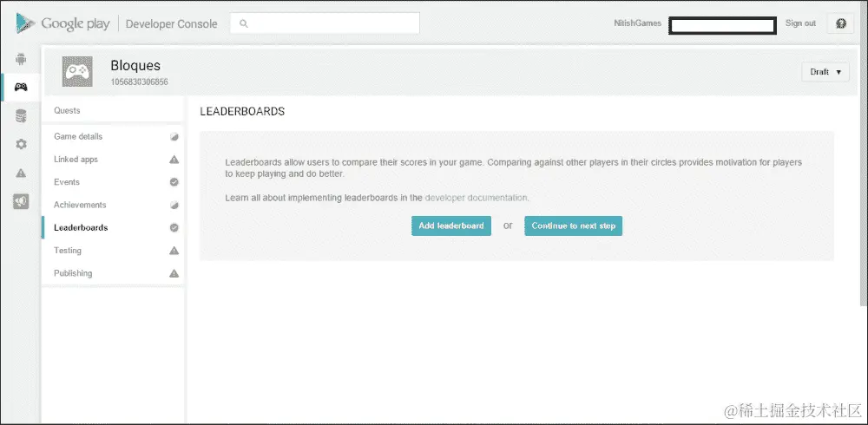Click Linked apps warning icon

click(174, 160)
